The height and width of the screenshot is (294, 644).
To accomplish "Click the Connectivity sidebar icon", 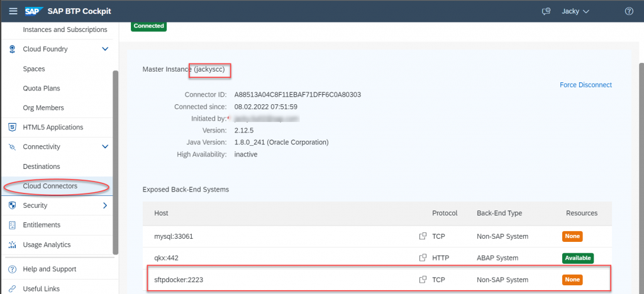I will 13,147.
